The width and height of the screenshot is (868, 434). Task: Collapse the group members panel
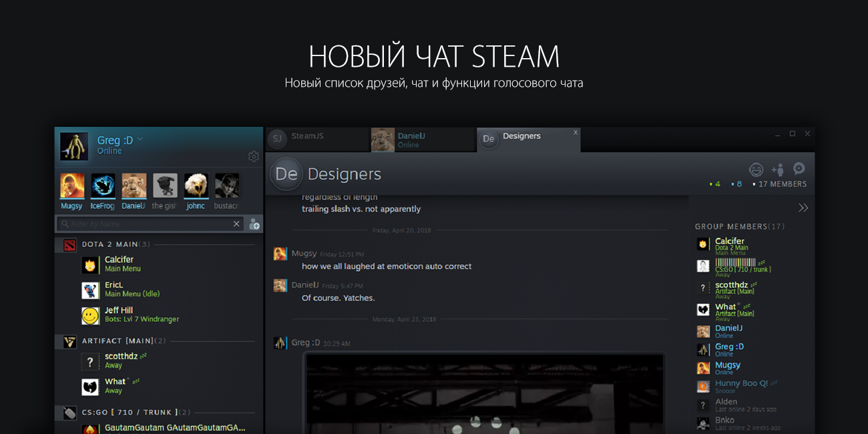pos(803,208)
